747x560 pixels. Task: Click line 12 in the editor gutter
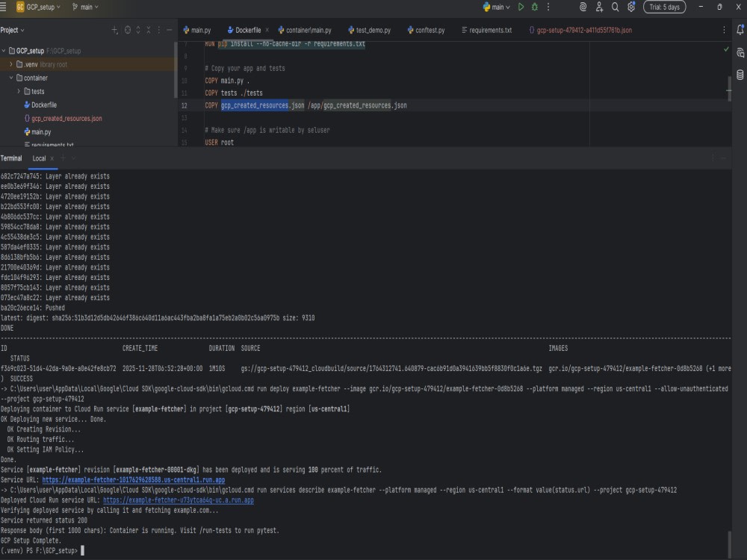point(185,106)
